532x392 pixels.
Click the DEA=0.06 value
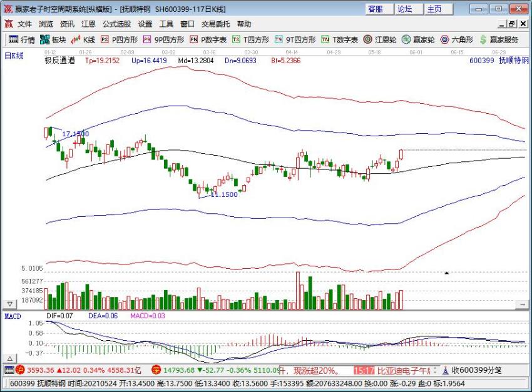click(x=103, y=316)
